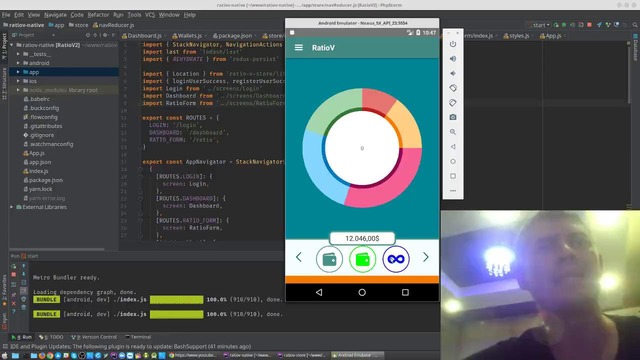The width and height of the screenshot is (640, 360).
Task: Open the Navigate menu
Action: [55, 15]
